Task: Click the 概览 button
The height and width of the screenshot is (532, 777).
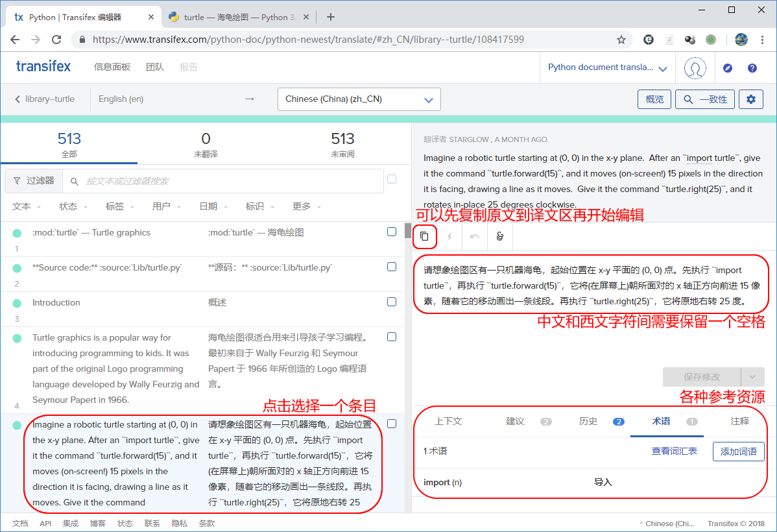Action: click(654, 99)
